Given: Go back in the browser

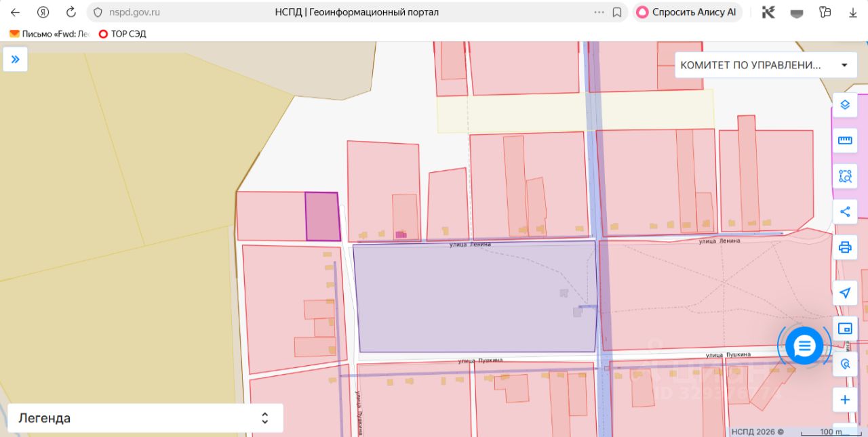Looking at the screenshot, I should pos(15,12).
